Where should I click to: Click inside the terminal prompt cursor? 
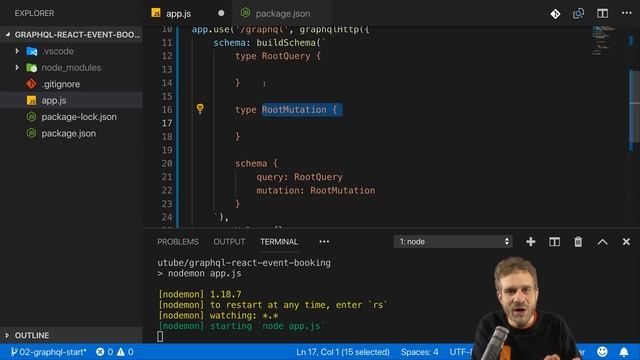coord(160,336)
